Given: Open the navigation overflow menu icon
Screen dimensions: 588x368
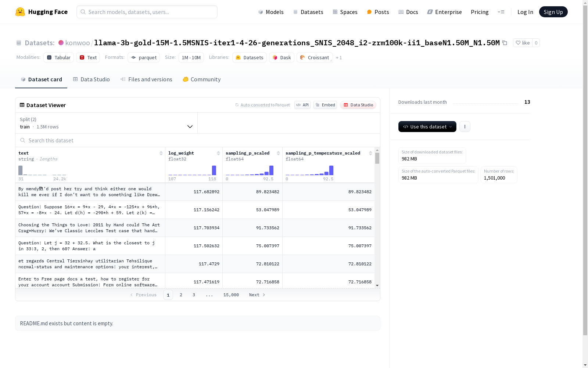Looking at the screenshot, I should tap(501, 12).
